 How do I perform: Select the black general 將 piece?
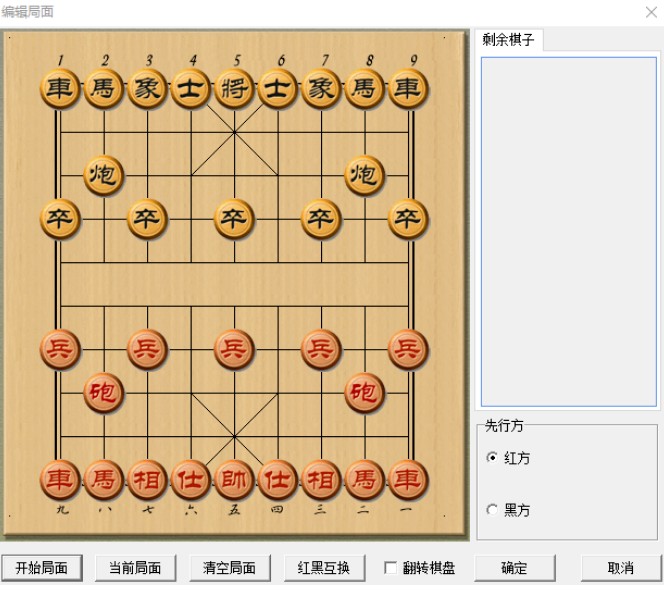coord(234,89)
